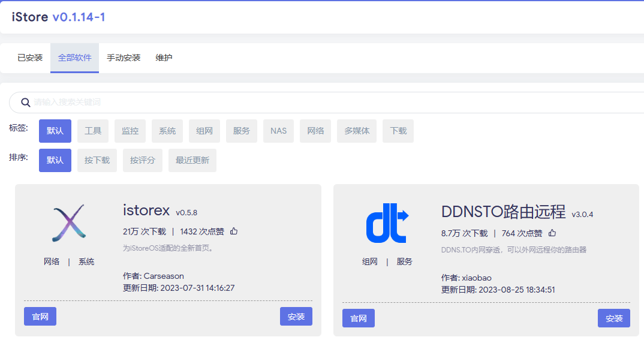The height and width of the screenshot is (346, 644).
Task: Switch to the 已安装 tab
Action: click(30, 58)
